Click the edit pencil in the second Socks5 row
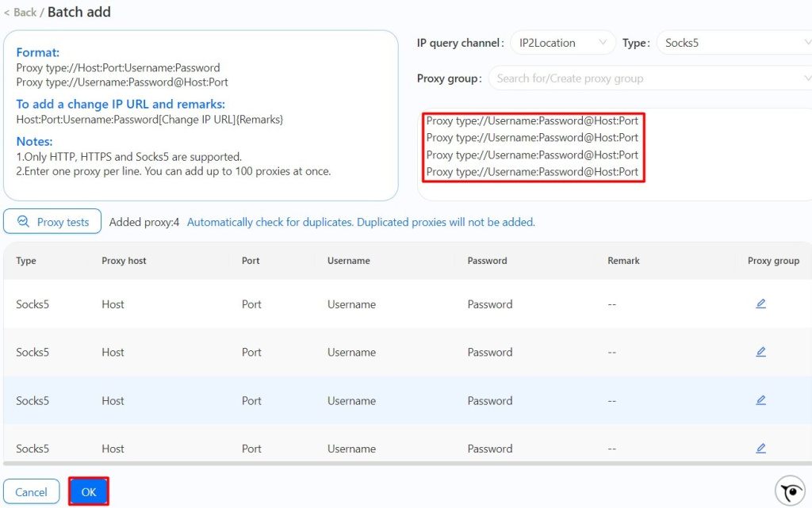The image size is (812, 508). tap(760, 352)
